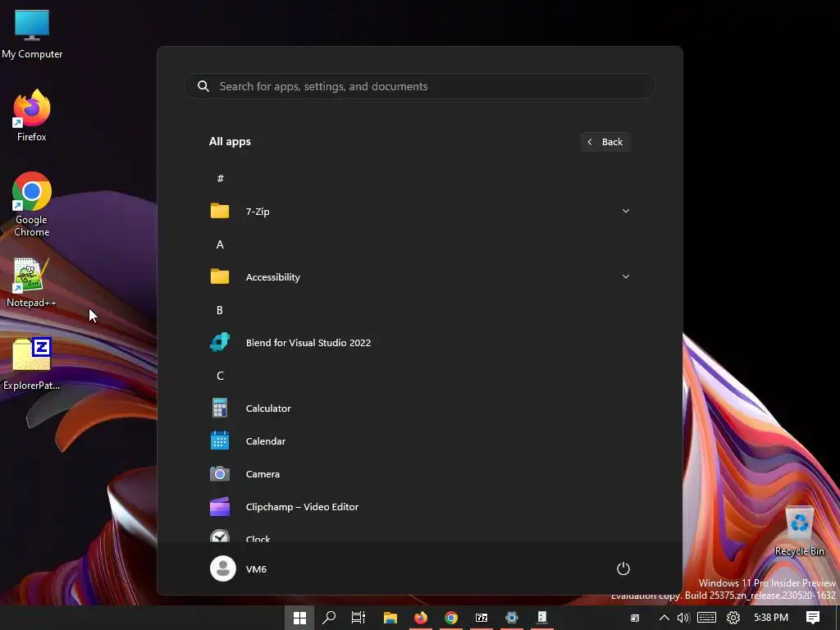840x630 pixels.
Task: Open the power options button
Action: (623, 568)
